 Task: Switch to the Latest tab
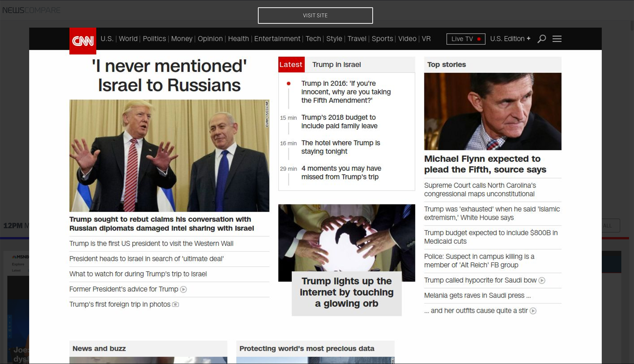coord(291,64)
